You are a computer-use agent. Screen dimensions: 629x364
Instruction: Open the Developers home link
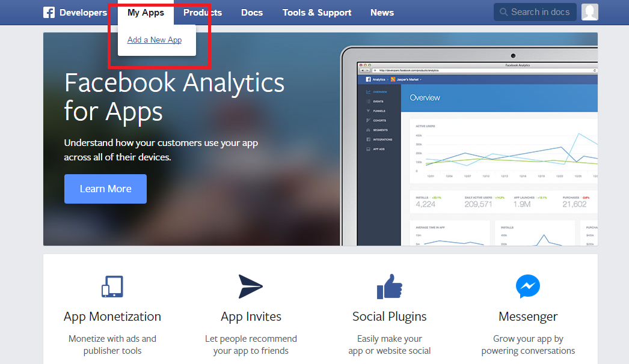[83, 13]
